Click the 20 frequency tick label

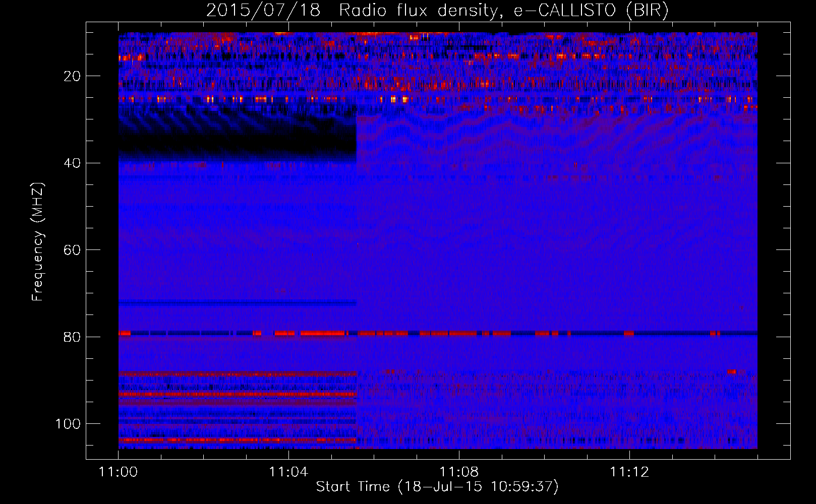(72, 77)
